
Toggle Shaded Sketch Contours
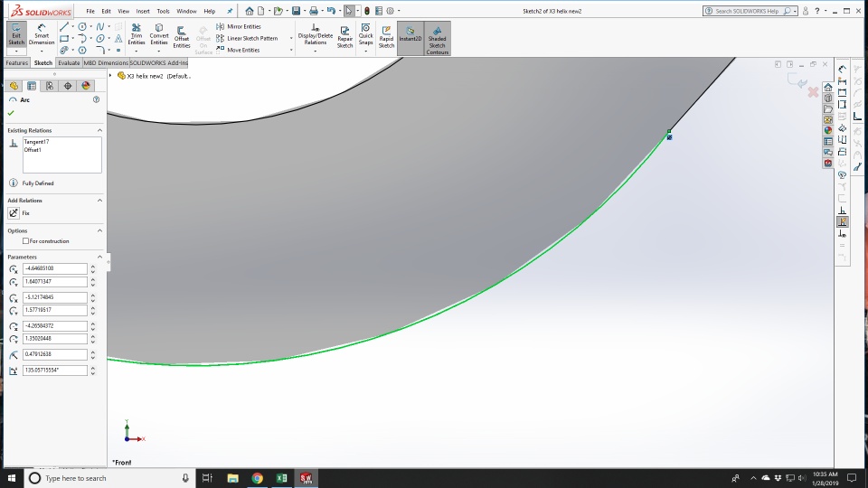438,38
